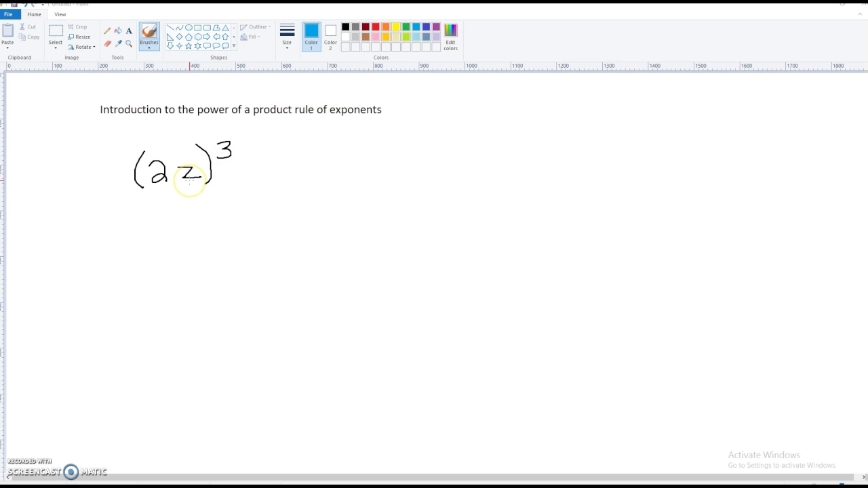The width and height of the screenshot is (868, 488).
Task: Choose the Right arrow shape
Action: point(207,37)
